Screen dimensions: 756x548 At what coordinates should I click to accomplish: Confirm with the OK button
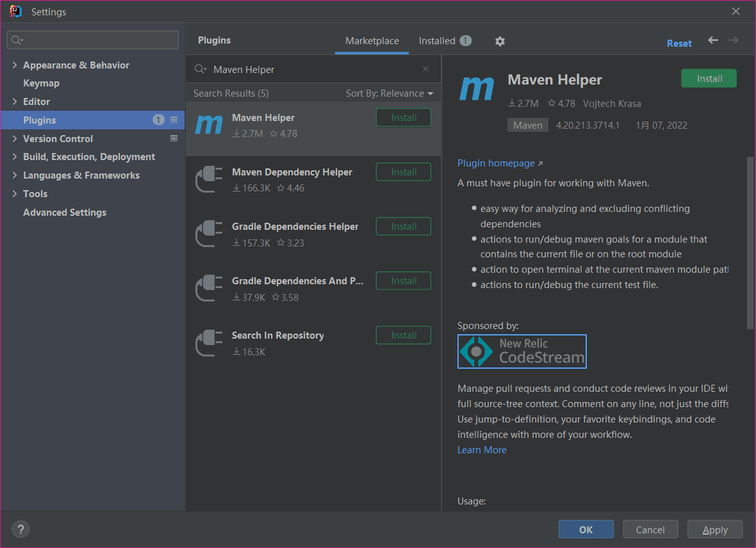click(586, 529)
